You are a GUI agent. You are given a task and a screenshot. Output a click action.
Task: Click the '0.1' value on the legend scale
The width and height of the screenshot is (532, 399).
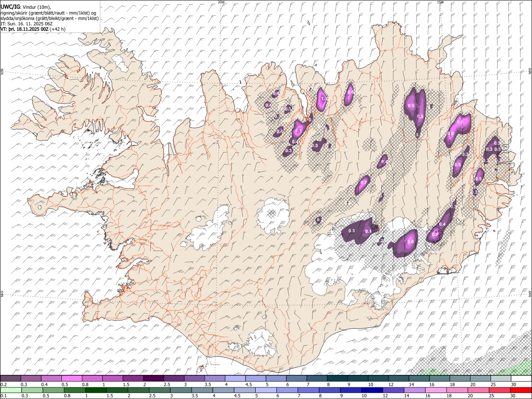(x=3, y=396)
